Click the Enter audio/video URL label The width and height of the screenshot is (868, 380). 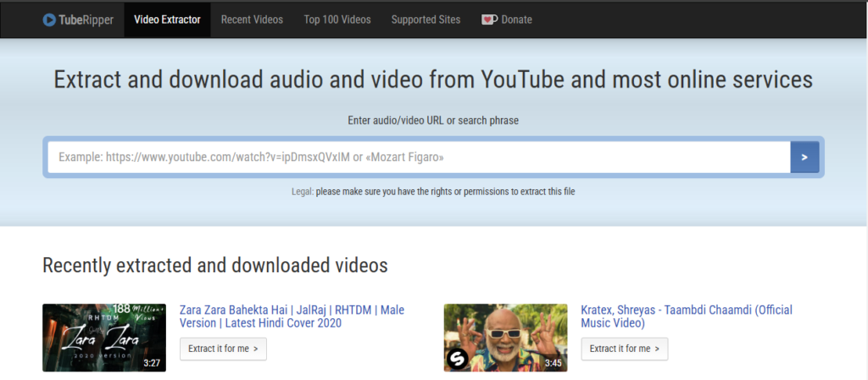(x=433, y=120)
